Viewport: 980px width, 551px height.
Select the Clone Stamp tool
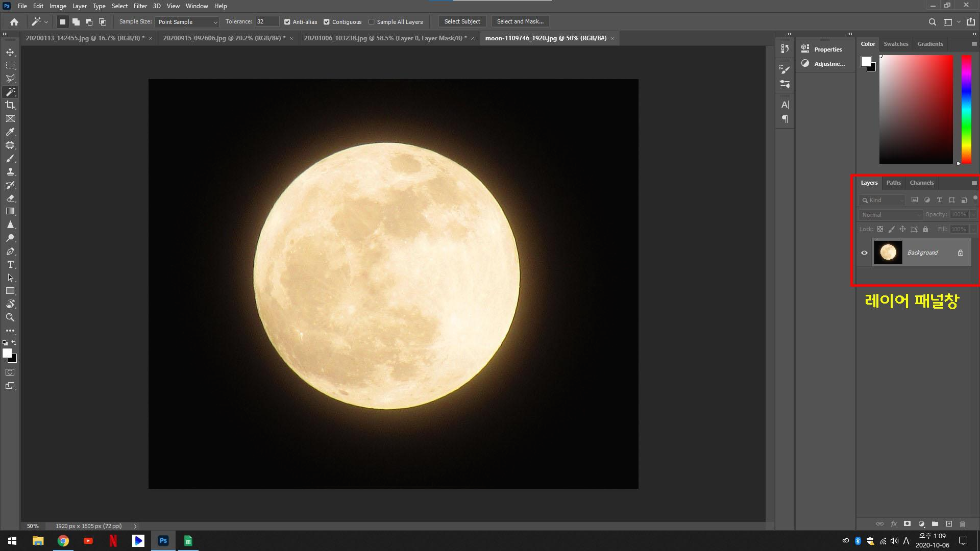point(10,171)
